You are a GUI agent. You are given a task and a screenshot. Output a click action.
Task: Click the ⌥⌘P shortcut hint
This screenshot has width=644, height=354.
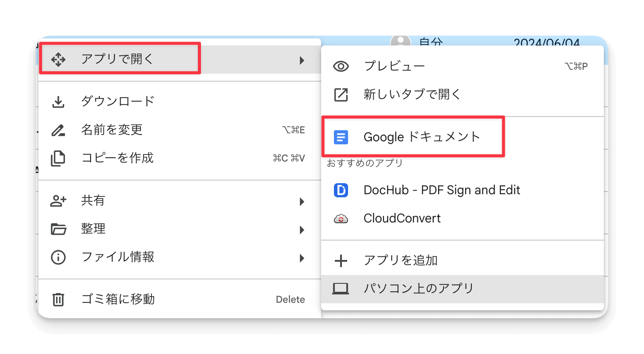(x=576, y=67)
